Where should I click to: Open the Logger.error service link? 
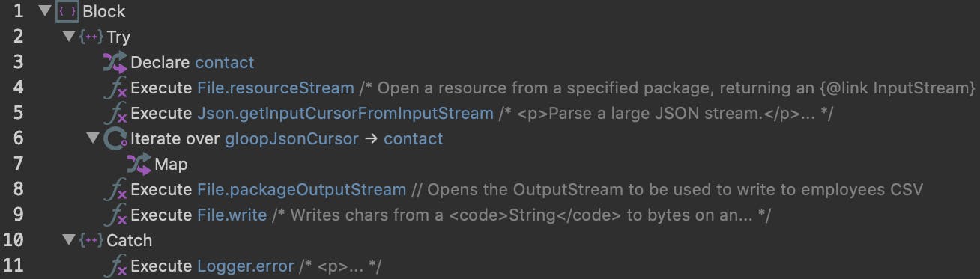pos(246,266)
